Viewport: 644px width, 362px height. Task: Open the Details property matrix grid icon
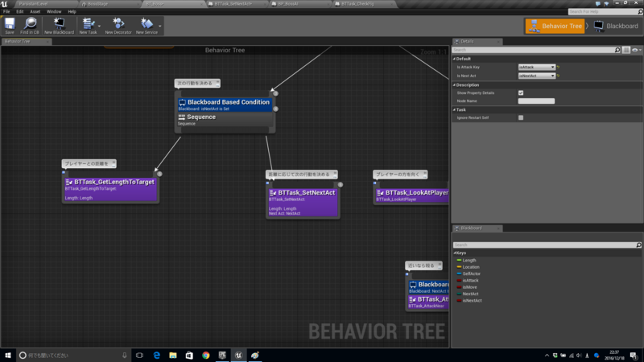point(626,50)
